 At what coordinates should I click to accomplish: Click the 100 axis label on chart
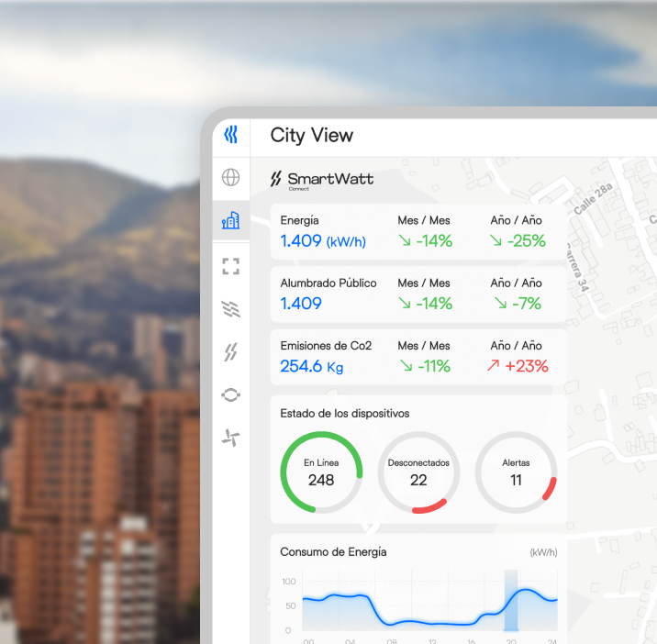pos(289,582)
